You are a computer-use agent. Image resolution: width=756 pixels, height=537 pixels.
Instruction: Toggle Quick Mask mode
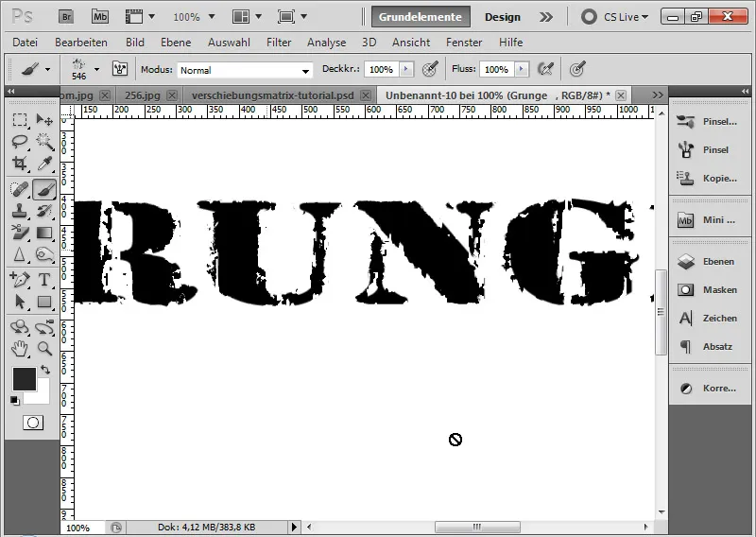pyautogui.click(x=33, y=423)
